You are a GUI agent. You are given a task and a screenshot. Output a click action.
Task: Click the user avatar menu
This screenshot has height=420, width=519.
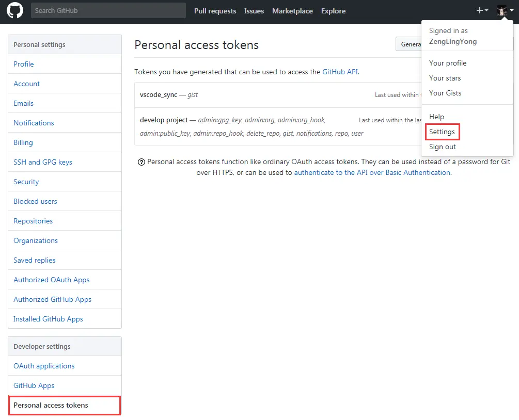pyautogui.click(x=505, y=11)
